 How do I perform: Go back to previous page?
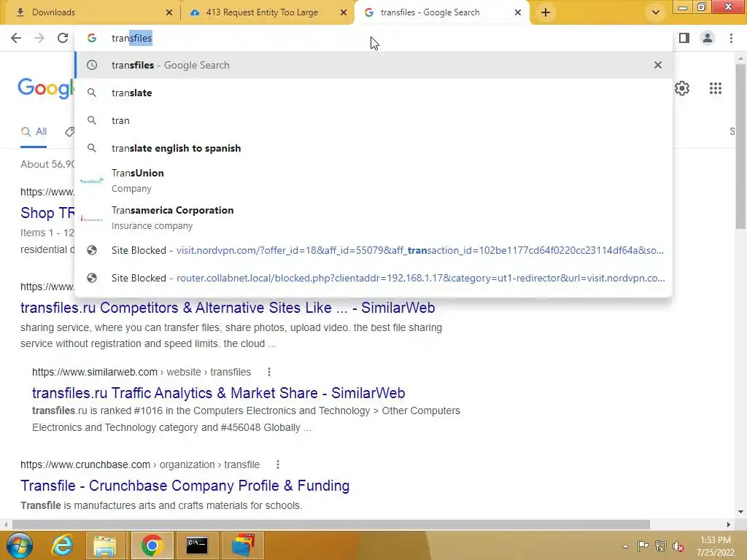coord(16,38)
